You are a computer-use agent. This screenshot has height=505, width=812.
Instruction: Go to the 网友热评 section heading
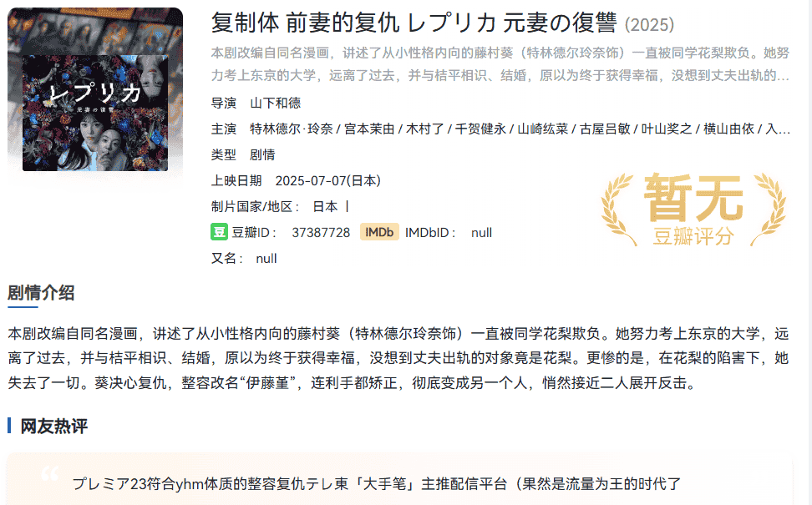click(x=53, y=426)
